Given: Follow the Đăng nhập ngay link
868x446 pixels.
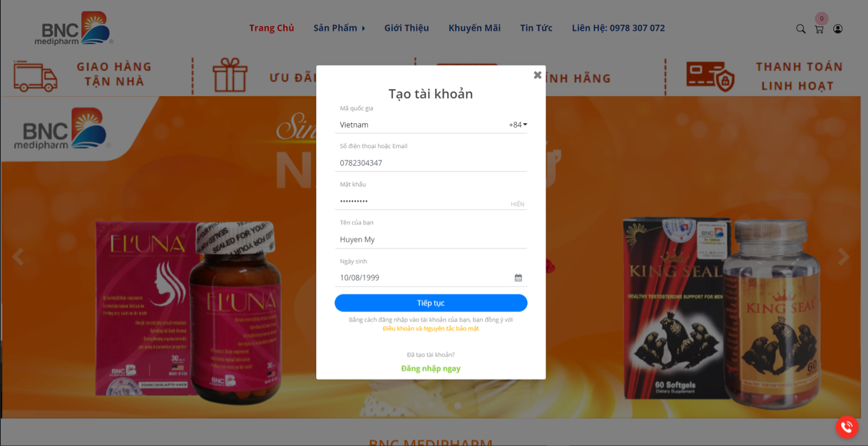Looking at the screenshot, I should click(x=431, y=368).
